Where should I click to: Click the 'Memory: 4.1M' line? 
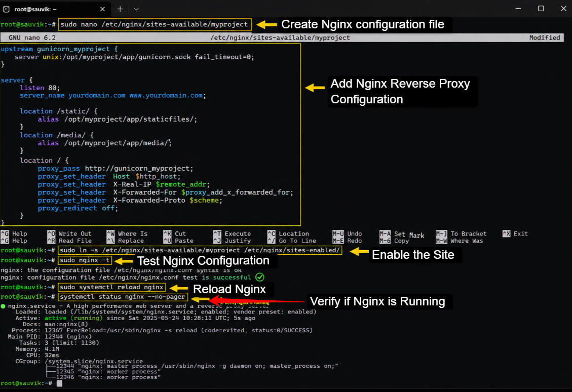[x=37, y=349]
